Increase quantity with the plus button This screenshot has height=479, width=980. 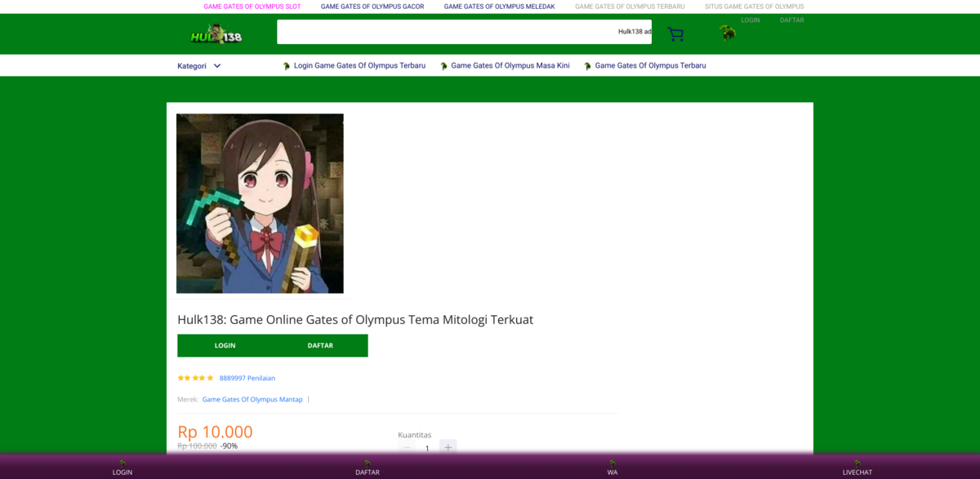448,447
